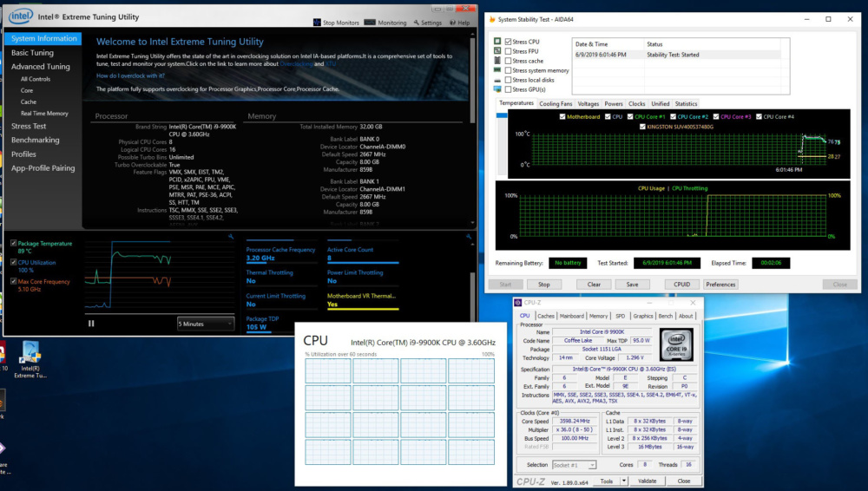Open Bench tab in CPU-Z
The width and height of the screenshot is (868, 491).
pos(666,316)
